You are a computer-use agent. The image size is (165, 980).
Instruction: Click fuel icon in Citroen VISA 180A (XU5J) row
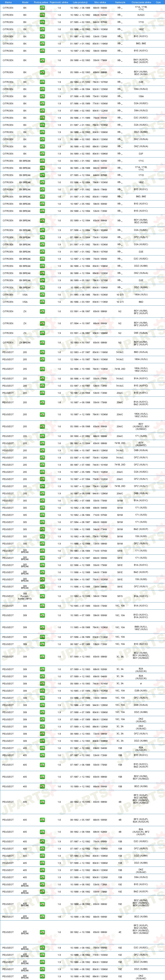(x=42, y=295)
